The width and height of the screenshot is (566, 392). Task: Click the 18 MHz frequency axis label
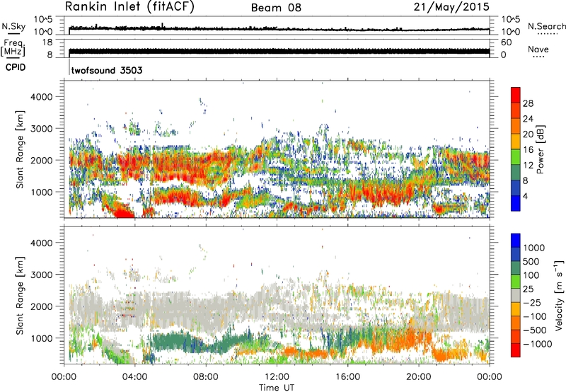coord(47,42)
